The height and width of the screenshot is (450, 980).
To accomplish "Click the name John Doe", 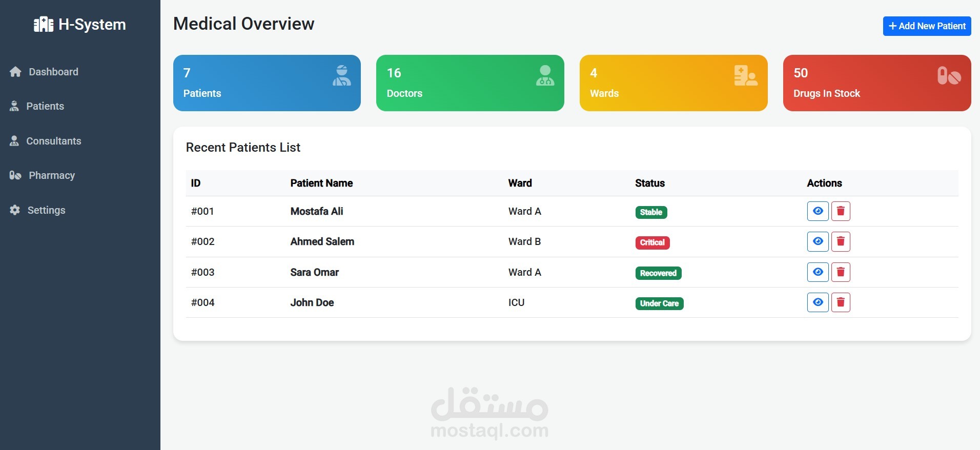I will 312,302.
